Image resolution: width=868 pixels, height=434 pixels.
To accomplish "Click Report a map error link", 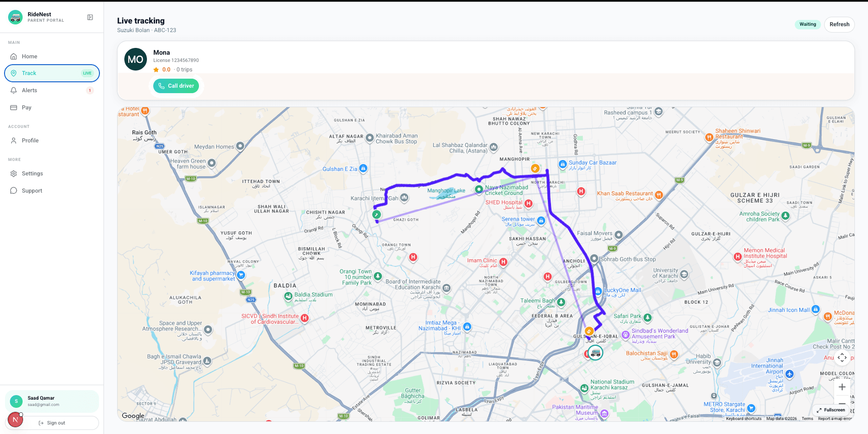I will click(835, 419).
